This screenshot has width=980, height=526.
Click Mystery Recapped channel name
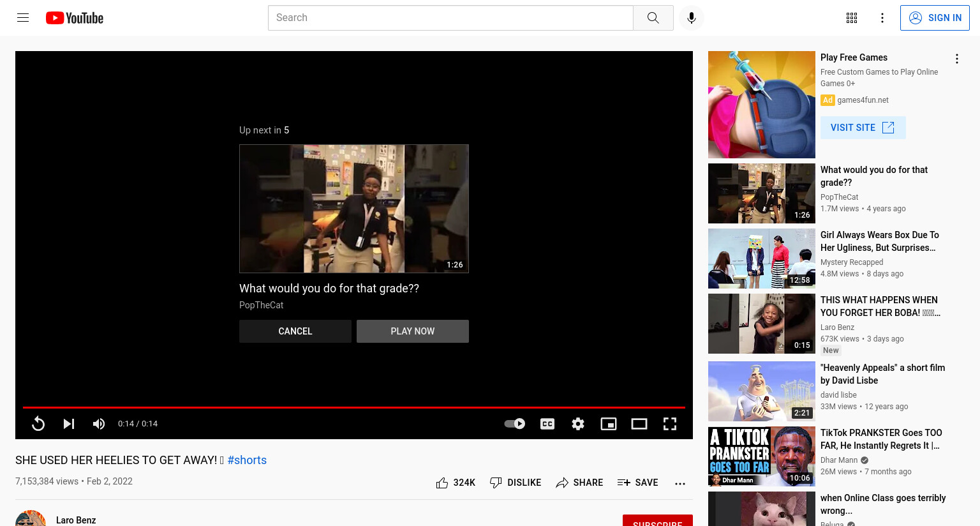coord(852,262)
